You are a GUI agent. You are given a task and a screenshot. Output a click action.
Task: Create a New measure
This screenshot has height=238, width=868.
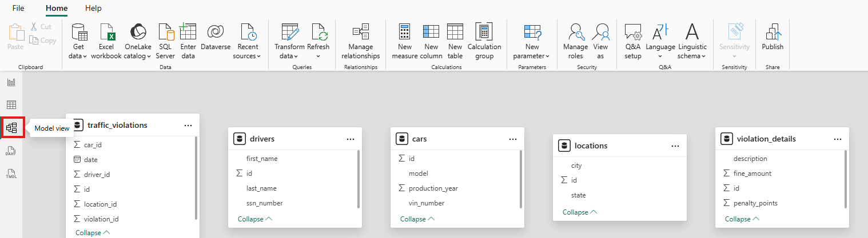point(405,42)
